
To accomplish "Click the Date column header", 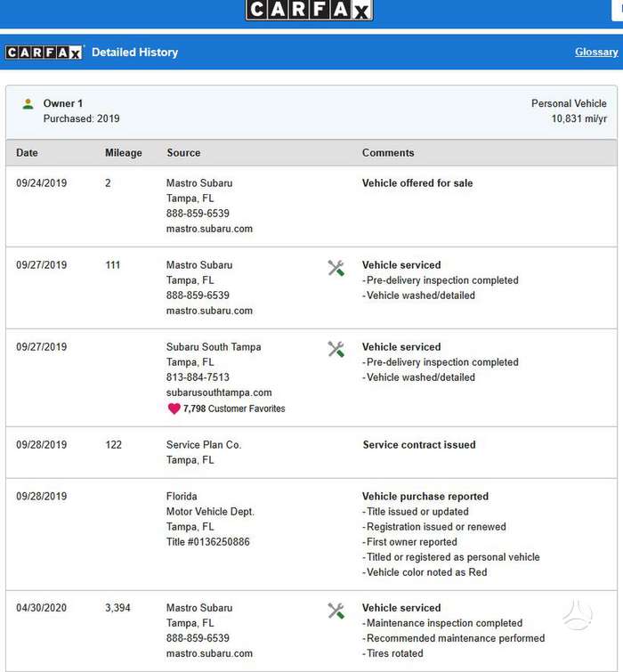I will 27,153.
